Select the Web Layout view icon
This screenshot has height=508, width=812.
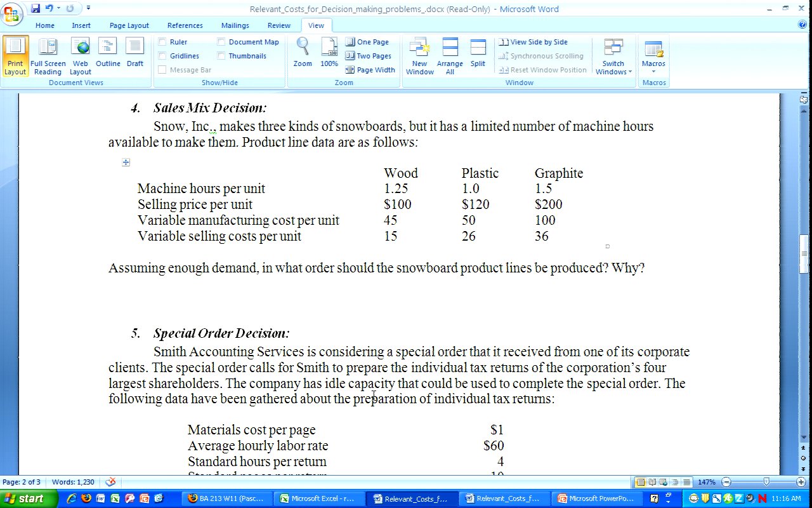81,56
